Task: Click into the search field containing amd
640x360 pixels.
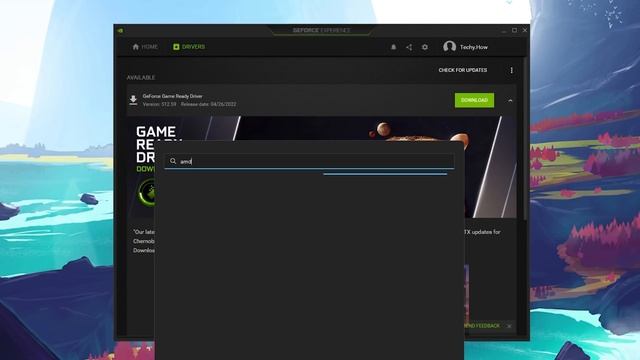Action: (x=309, y=161)
